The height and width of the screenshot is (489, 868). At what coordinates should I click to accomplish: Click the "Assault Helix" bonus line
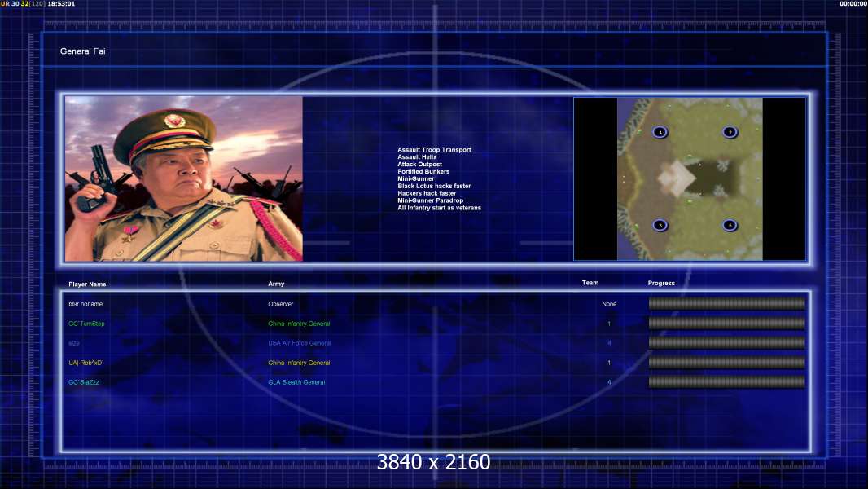pos(417,156)
